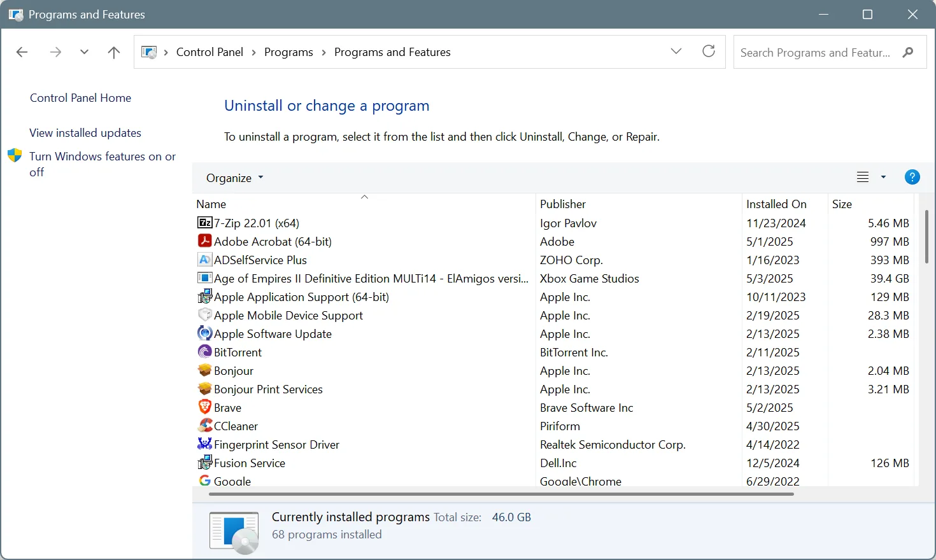936x560 pixels.
Task: Click the Refresh button in address bar
Action: point(709,52)
